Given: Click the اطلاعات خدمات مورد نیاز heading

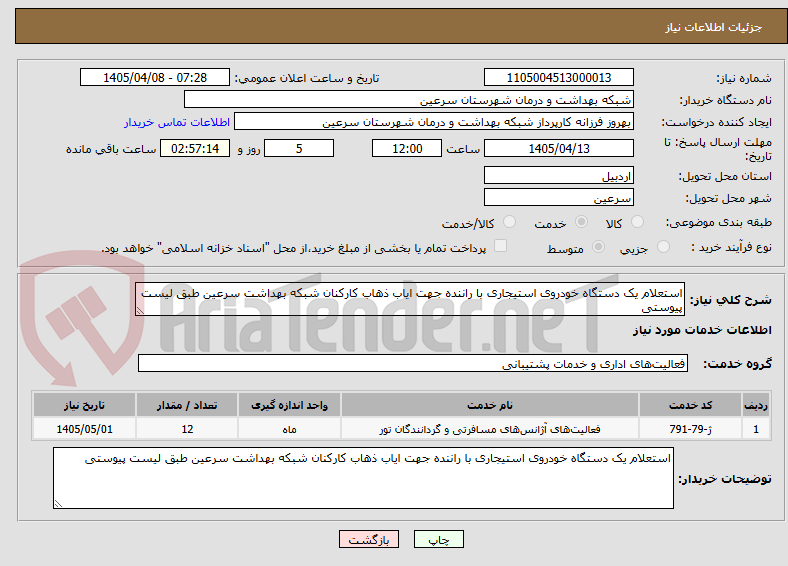Looking at the screenshot, I should click(x=702, y=330).
